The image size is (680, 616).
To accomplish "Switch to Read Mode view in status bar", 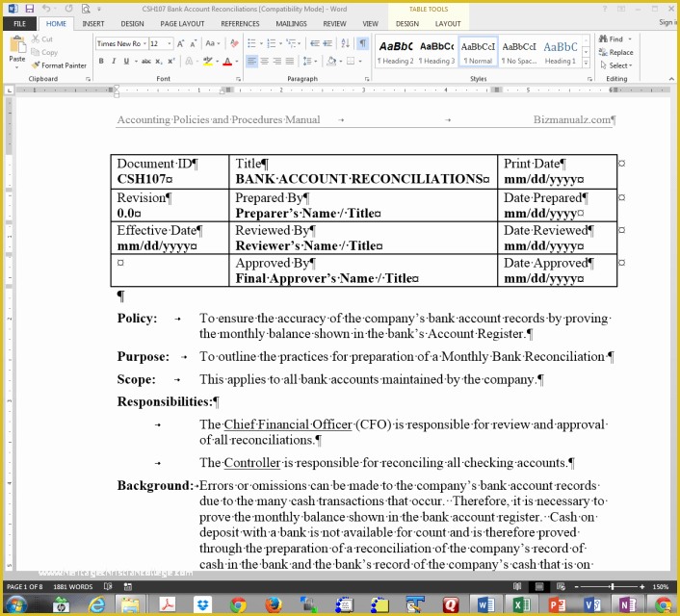I will tap(517, 586).
